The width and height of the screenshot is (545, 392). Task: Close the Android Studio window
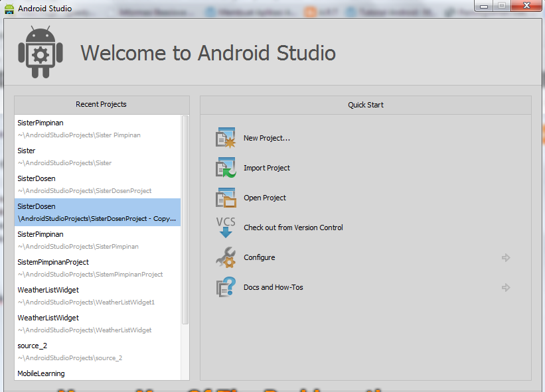click(x=526, y=5)
